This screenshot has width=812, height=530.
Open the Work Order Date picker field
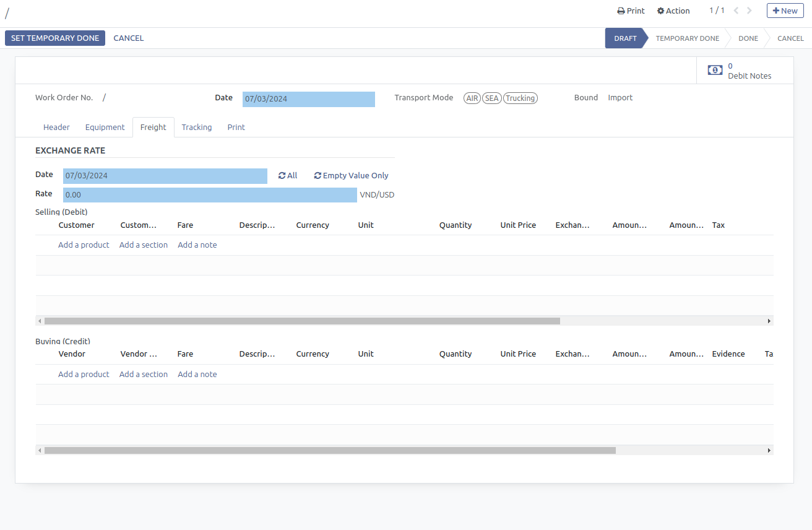308,99
